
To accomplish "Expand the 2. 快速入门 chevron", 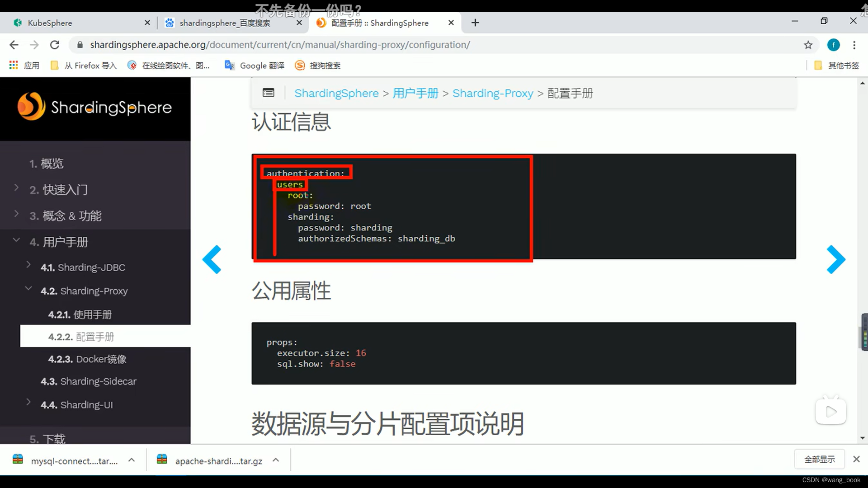I will [16, 187].
